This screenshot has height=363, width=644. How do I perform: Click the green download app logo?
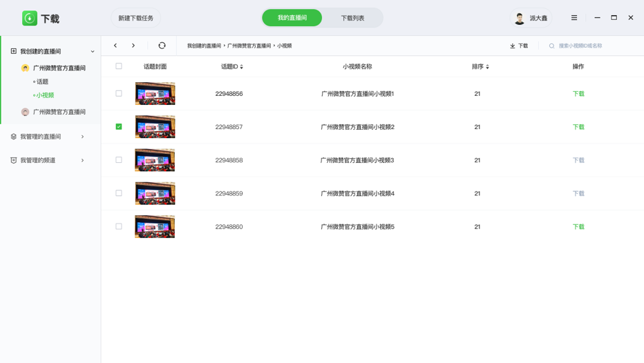coord(30,19)
